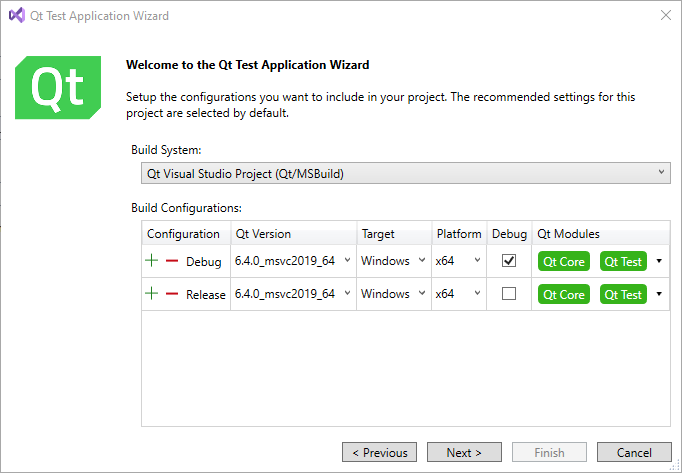This screenshot has width=682, height=473.
Task: Check the Debug checkbox in the Release row
Action: (509, 294)
